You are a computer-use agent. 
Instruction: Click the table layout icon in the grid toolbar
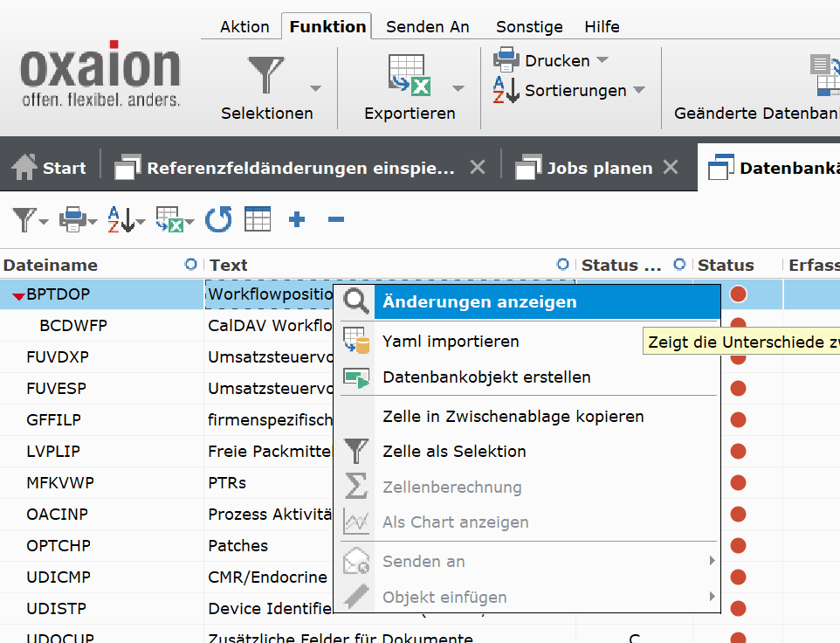[x=258, y=219]
